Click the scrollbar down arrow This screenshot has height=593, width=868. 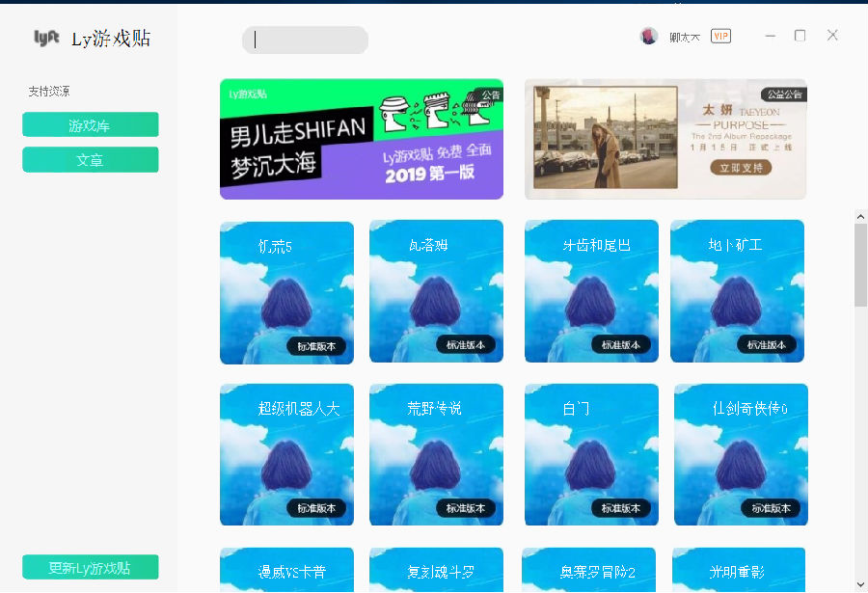tap(860, 584)
